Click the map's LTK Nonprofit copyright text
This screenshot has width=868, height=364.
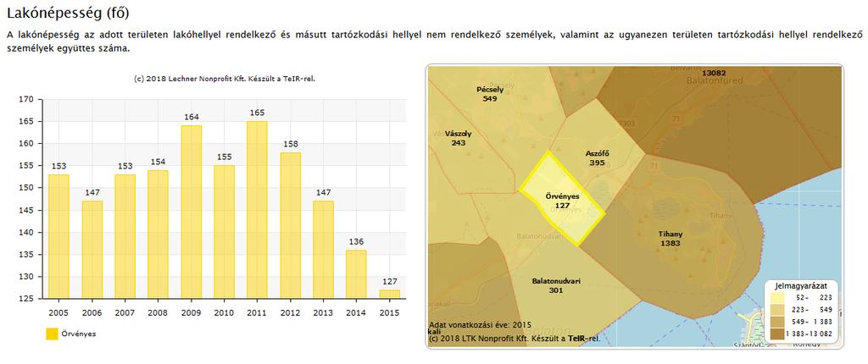(x=515, y=338)
